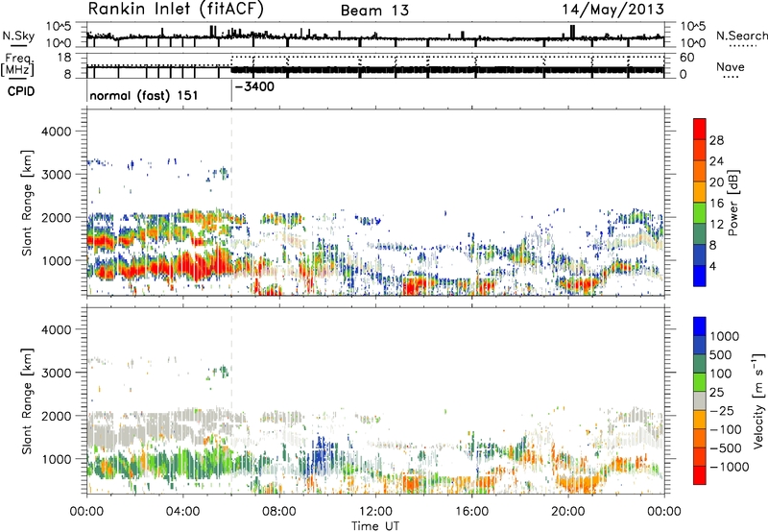Click the blue bottom segment of the Power colorbar
Screen dimensions: 768x532
click(x=700, y=276)
